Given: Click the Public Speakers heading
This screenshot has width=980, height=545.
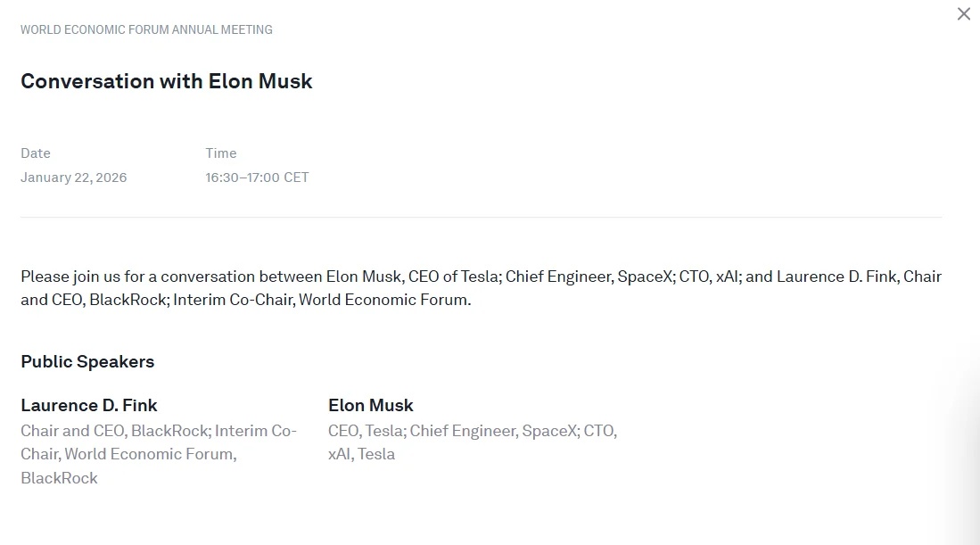Looking at the screenshot, I should [x=87, y=361].
